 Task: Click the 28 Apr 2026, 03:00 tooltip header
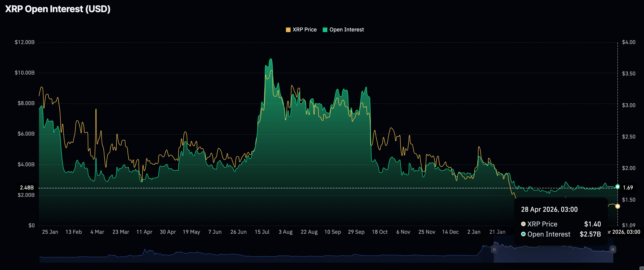point(549,209)
